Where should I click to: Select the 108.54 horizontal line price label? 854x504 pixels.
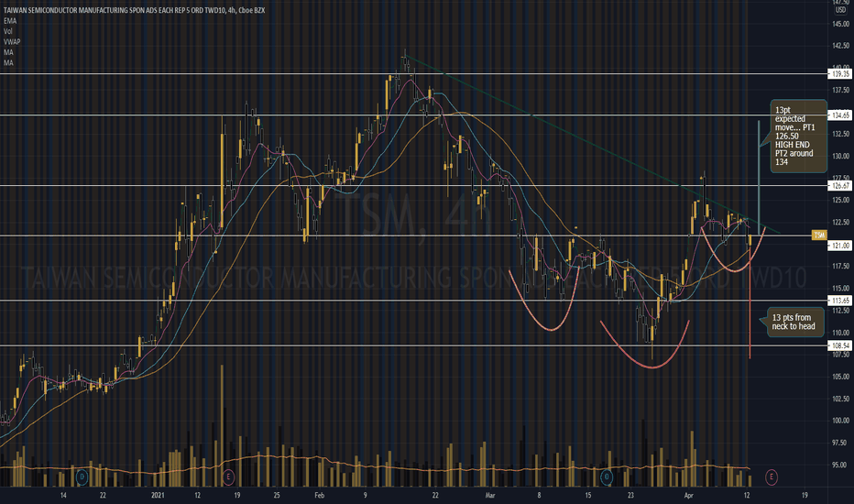[x=840, y=345]
